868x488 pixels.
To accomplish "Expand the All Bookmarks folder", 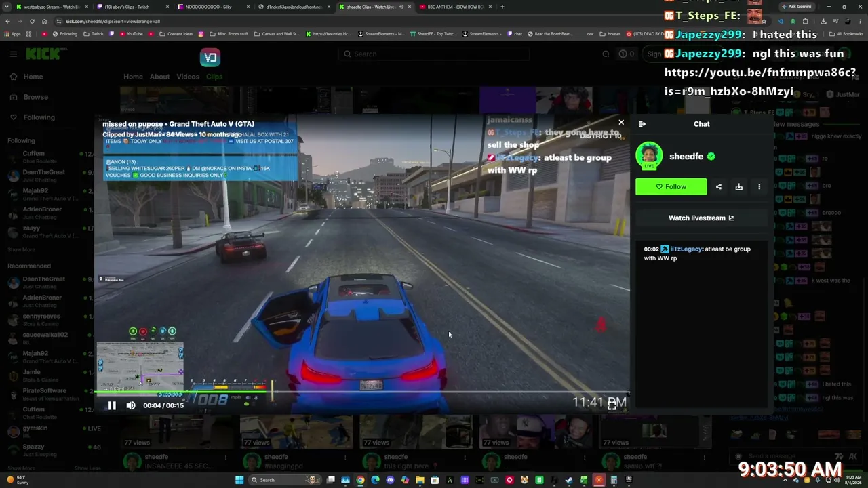I will coord(846,34).
